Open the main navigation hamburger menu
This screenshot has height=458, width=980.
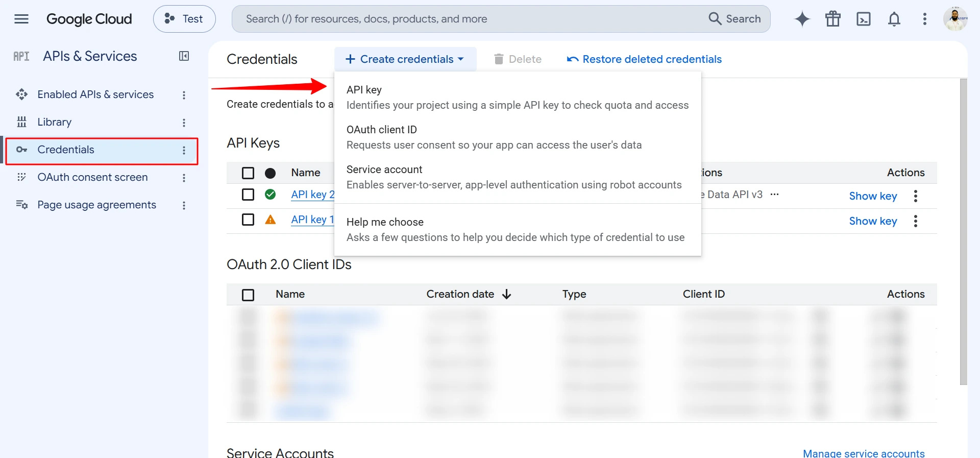21,19
